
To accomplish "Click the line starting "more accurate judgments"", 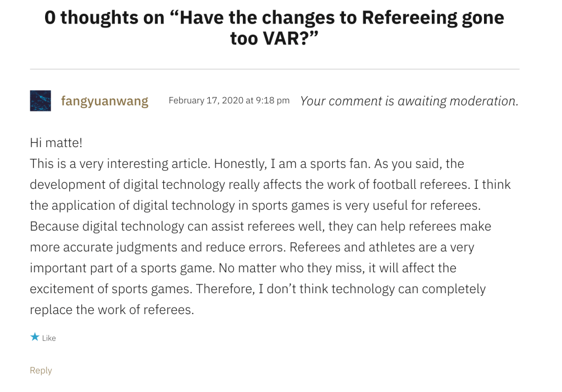I will (252, 247).
